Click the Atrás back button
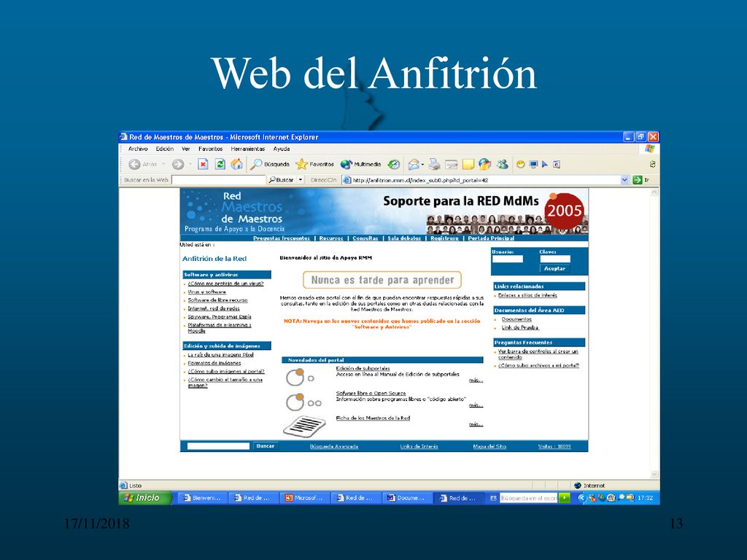 pyautogui.click(x=142, y=164)
